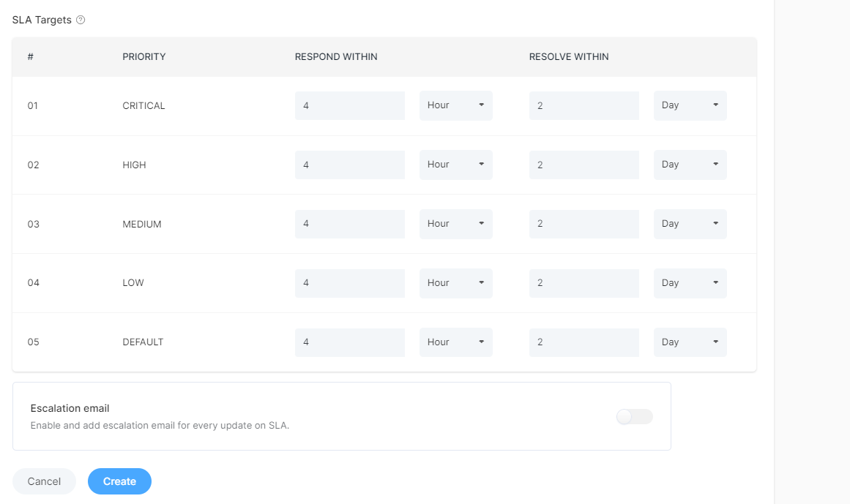Click the RESPOND WITHIN column header
Screen dimensions: 850x504
[x=336, y=57]
